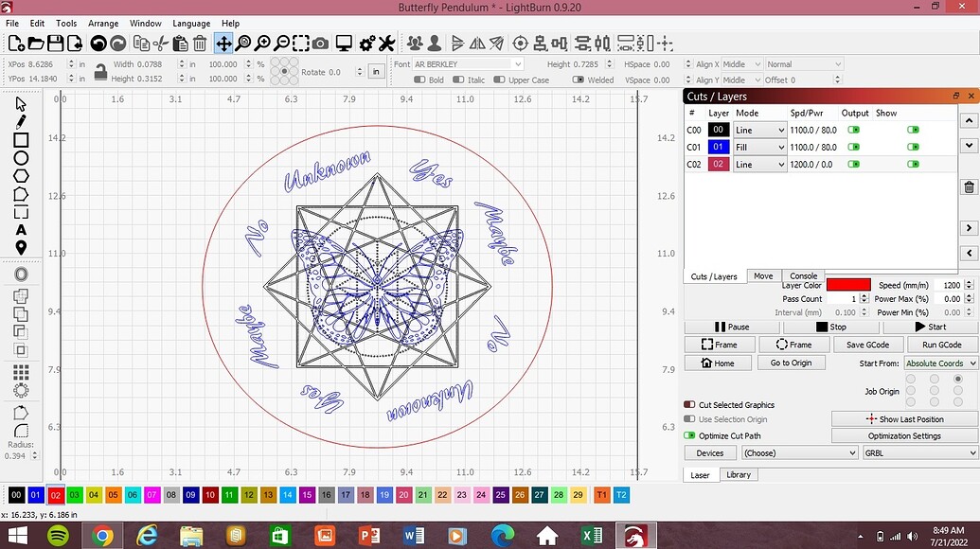Pick the T1 tool layer swatch

601,495
